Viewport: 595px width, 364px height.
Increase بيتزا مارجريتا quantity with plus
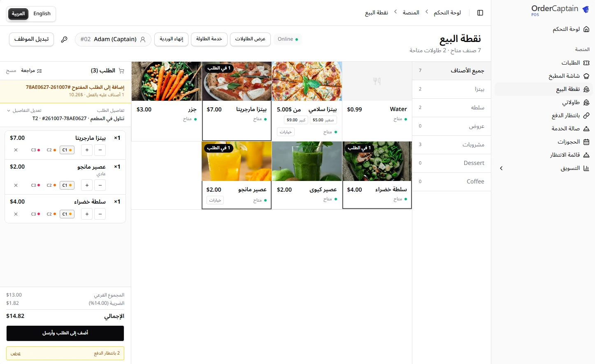(x=87, y=150)
